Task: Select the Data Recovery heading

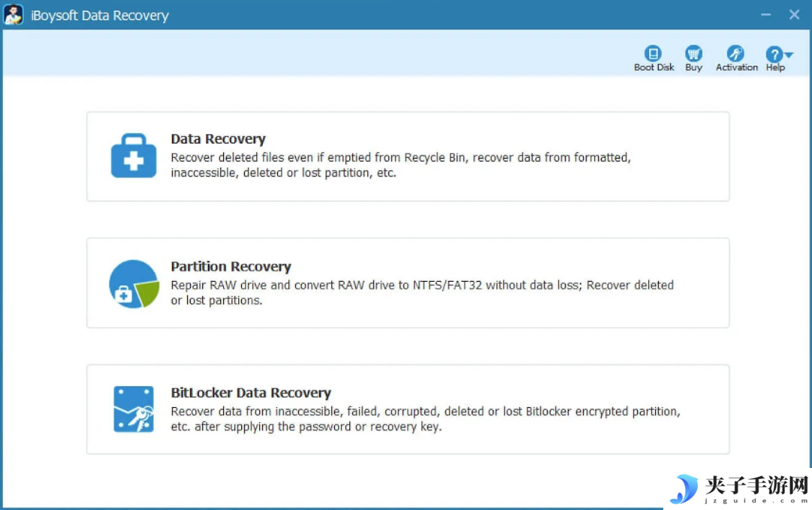Action: (x=218, y=139)
